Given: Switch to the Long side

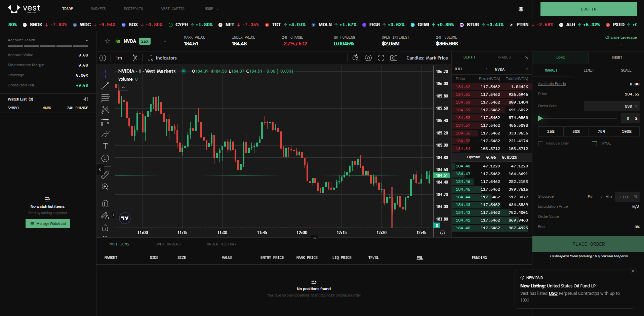Looking at the screenshot, I should tap(561, 58).
